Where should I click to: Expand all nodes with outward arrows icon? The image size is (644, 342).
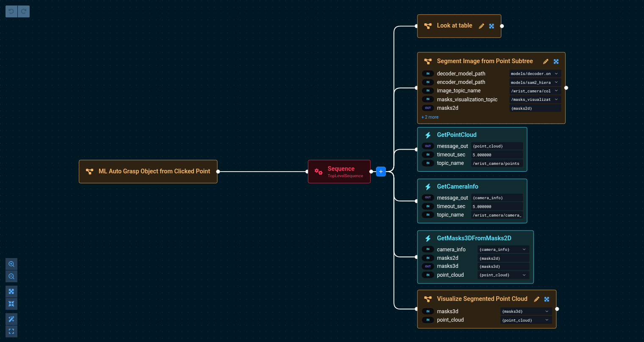[11, 292]
